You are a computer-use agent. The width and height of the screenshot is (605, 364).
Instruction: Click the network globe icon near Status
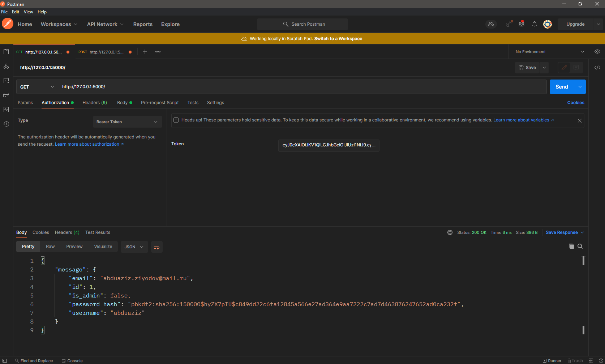pyautogui.click(x=450, y=232)
